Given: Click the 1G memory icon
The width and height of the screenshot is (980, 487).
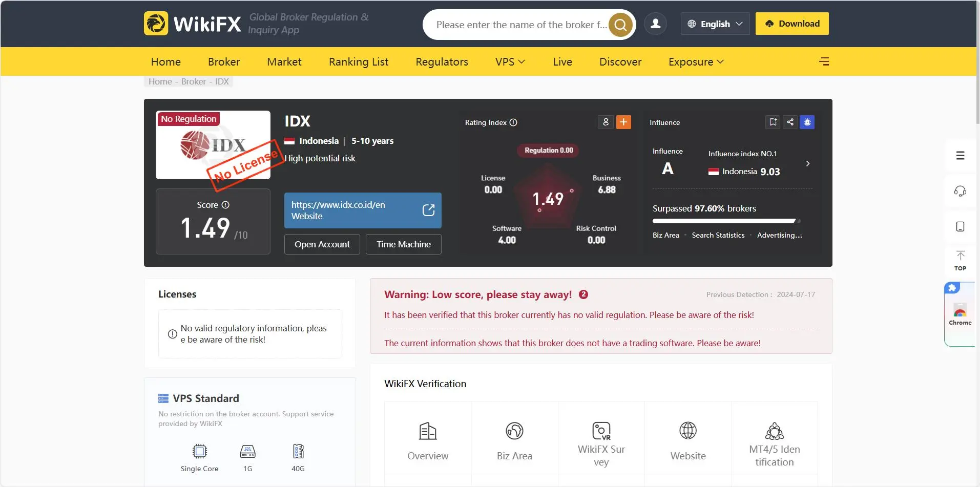Looking at the screenshot, I should (248, 451).
